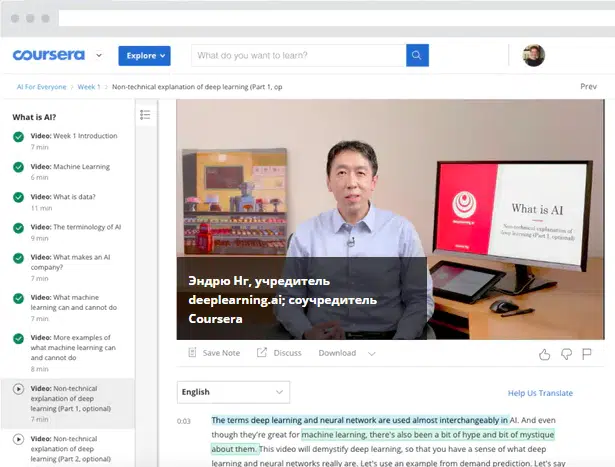
Task: Focus the 'What do you want to learn?' search field
Action: tap(298, 55)
